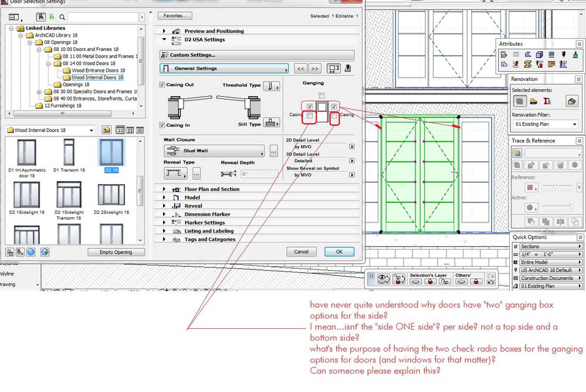This screenshot has height=392, width=586.
Task: Open the Stud Wall closure dropdown
Action: [x=214, y=151]
